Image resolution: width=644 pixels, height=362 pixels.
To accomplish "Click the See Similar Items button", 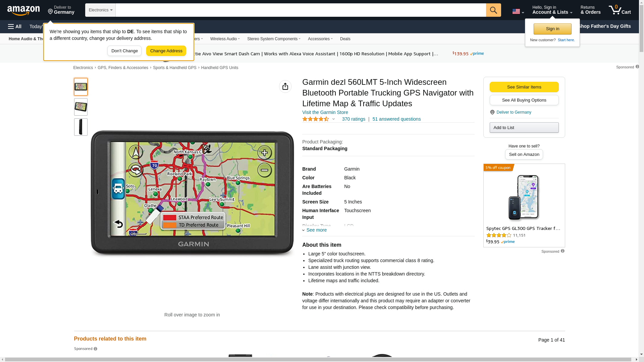I will click(524, 87).
